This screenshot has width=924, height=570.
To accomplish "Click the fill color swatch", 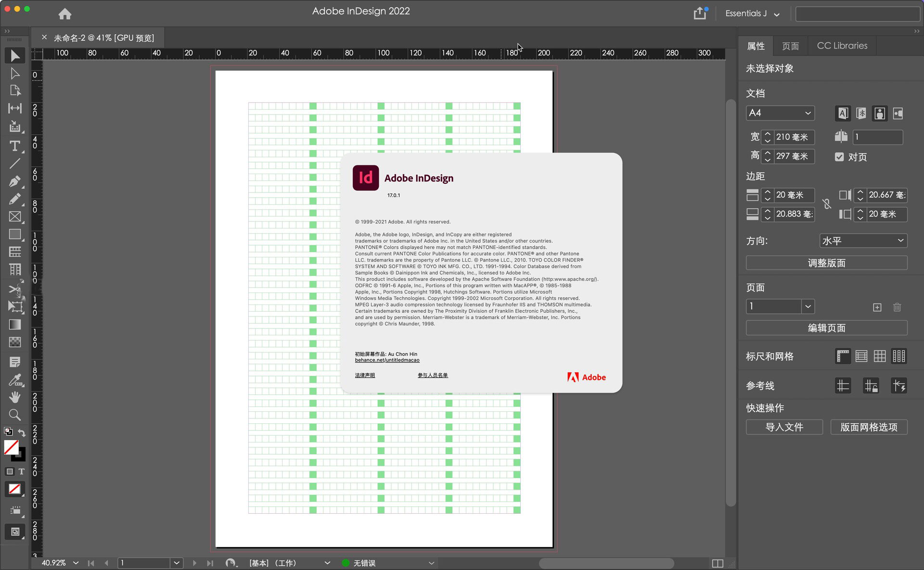I will pos(12,447).
